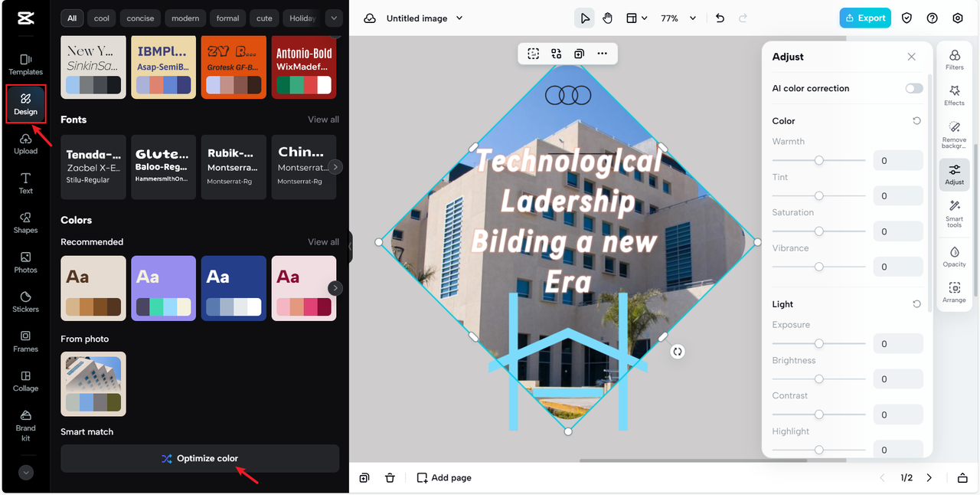Show more fonts with the arrow
The width and height of the screenshot is (980, 495).
[x=336, y=167]
